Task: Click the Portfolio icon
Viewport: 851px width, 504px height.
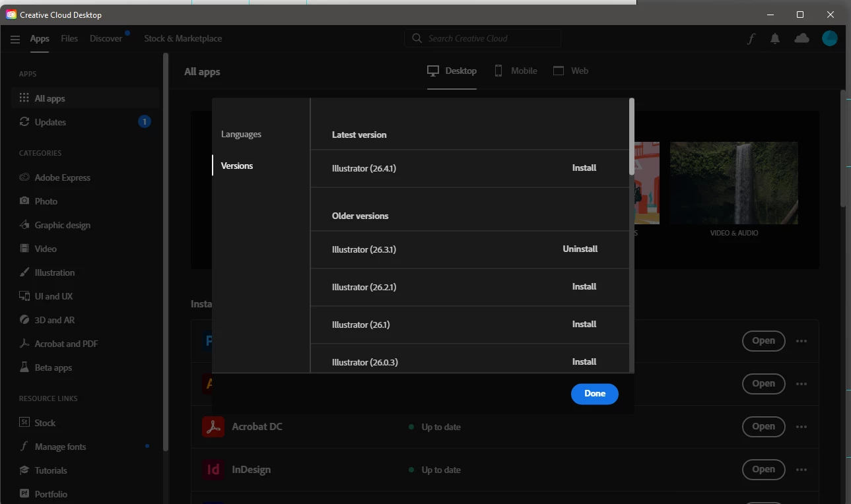Action: [24, 493]
